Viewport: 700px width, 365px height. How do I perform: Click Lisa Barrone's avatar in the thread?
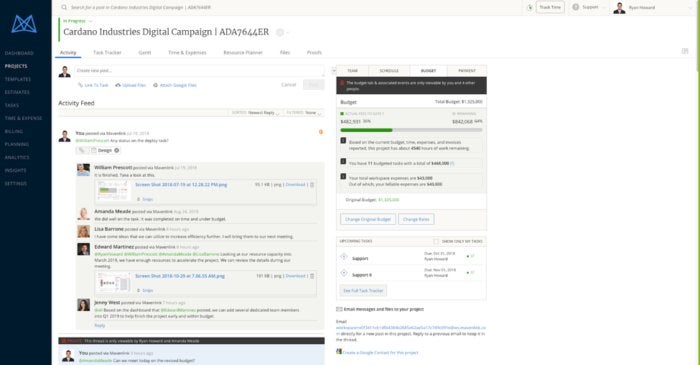83,231
